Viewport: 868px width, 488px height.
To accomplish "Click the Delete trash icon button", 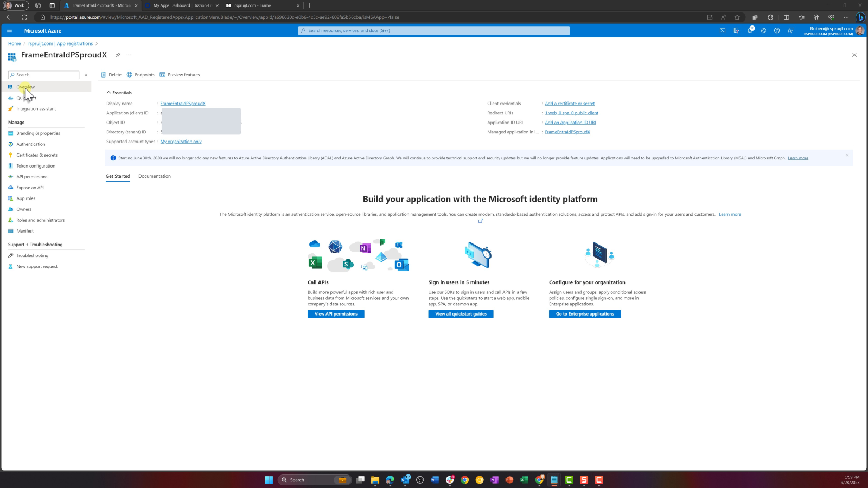I will (x=111, y=75).
